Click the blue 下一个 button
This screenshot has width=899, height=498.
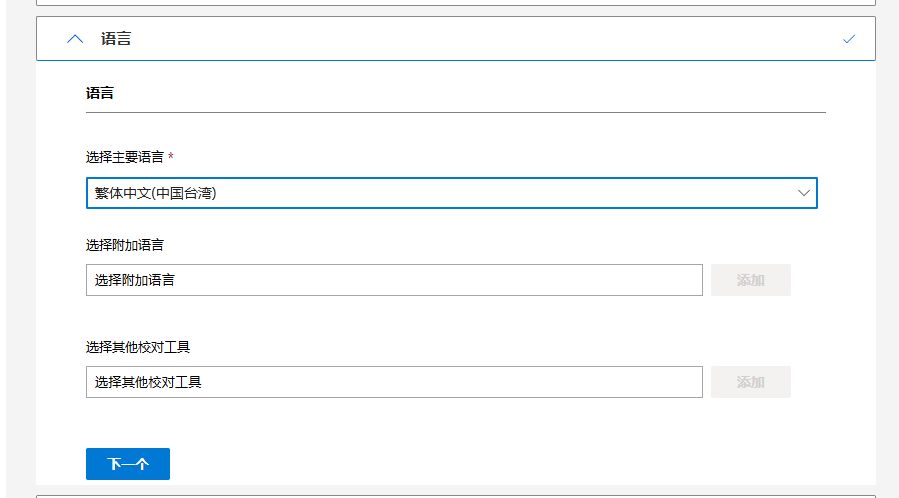128,464
